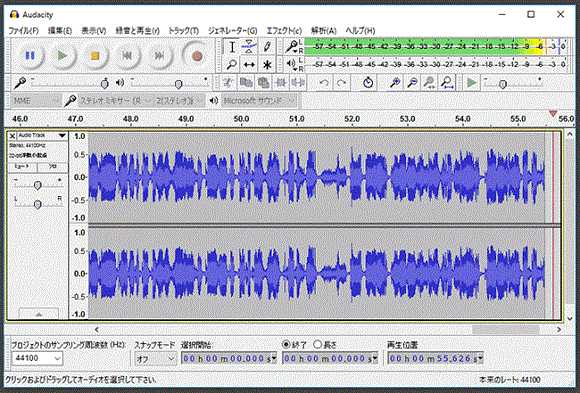580x393 pixels.
Task: Toggle the Sync-Lock tracks clock icon
Action: click(x=368, y=83)
